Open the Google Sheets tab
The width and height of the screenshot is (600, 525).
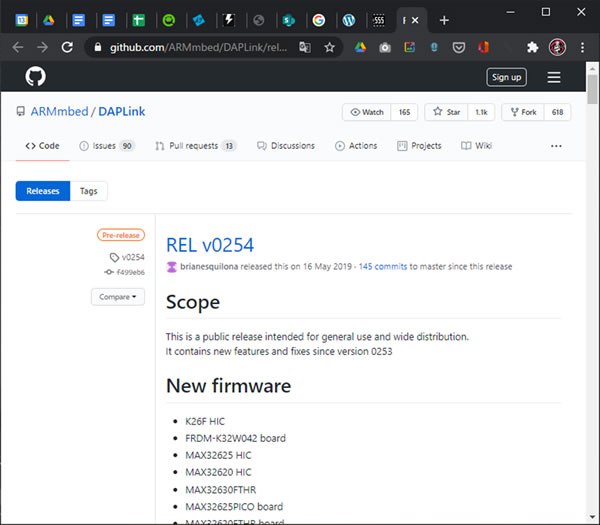(x=139, y=20)
